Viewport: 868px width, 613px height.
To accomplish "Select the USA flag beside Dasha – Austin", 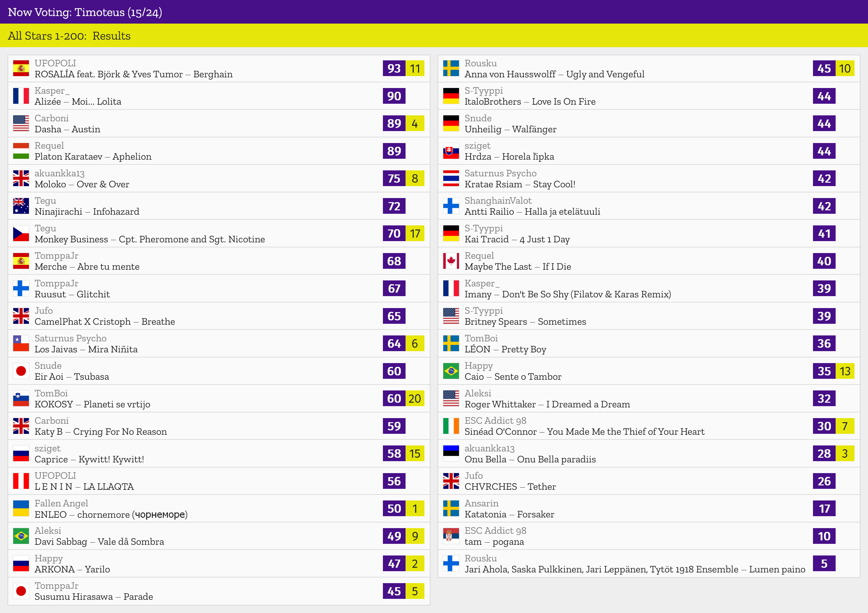I will click(21, 123).
